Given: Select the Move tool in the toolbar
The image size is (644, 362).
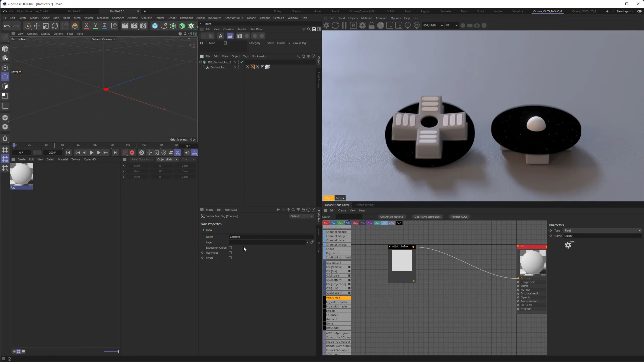Looking at the screenshot, I should click(37, 26).
